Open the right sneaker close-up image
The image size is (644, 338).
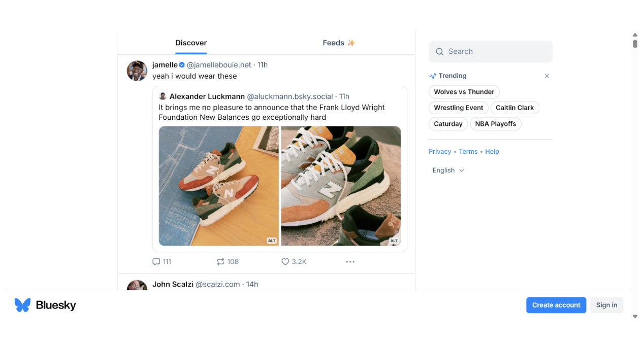[x=341, y=186]
